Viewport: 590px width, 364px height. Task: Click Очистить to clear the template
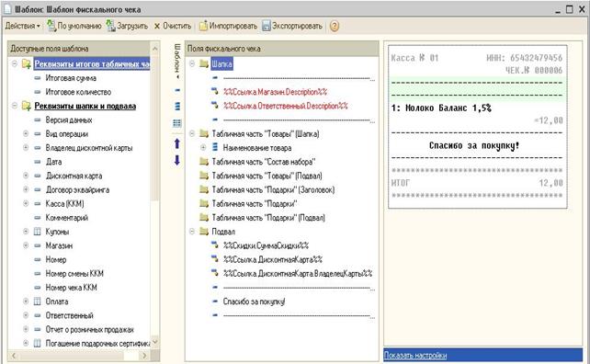tap(173, 26)
